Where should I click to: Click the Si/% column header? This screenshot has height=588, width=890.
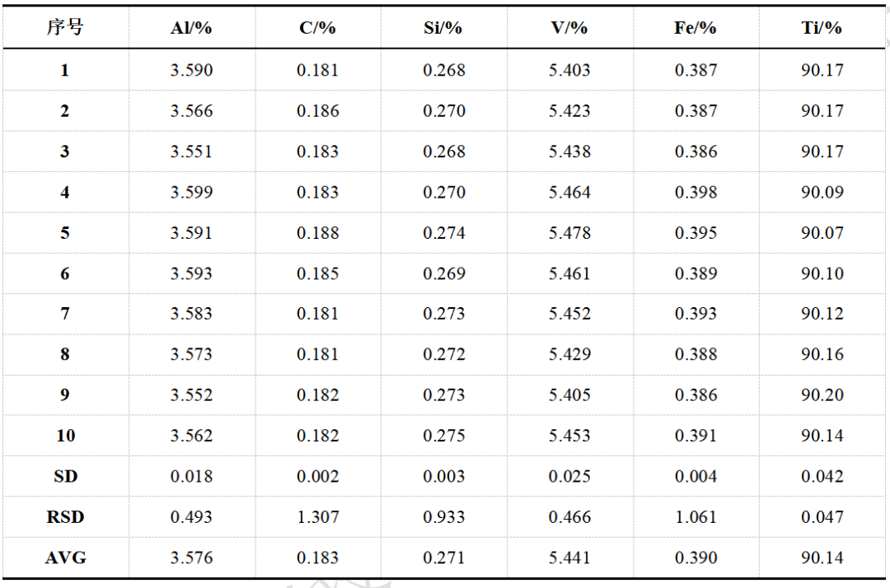tap(443, 28)
